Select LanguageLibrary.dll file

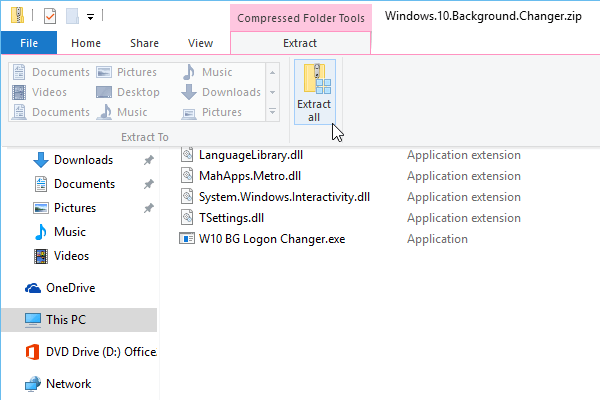251,155
